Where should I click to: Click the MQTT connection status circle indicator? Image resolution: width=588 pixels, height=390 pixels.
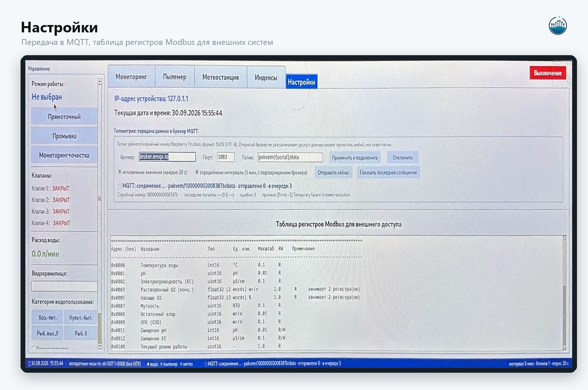(x=120, y=186)
